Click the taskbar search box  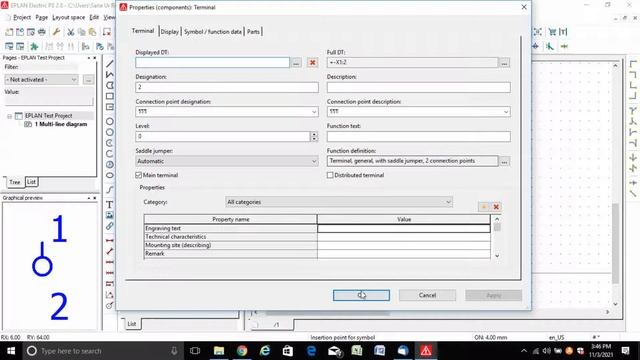click(x=102, y=351)
